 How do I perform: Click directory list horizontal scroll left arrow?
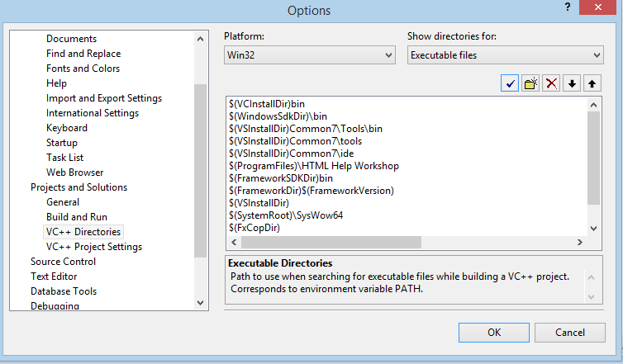pyautogui.click(x=234, y=242)
